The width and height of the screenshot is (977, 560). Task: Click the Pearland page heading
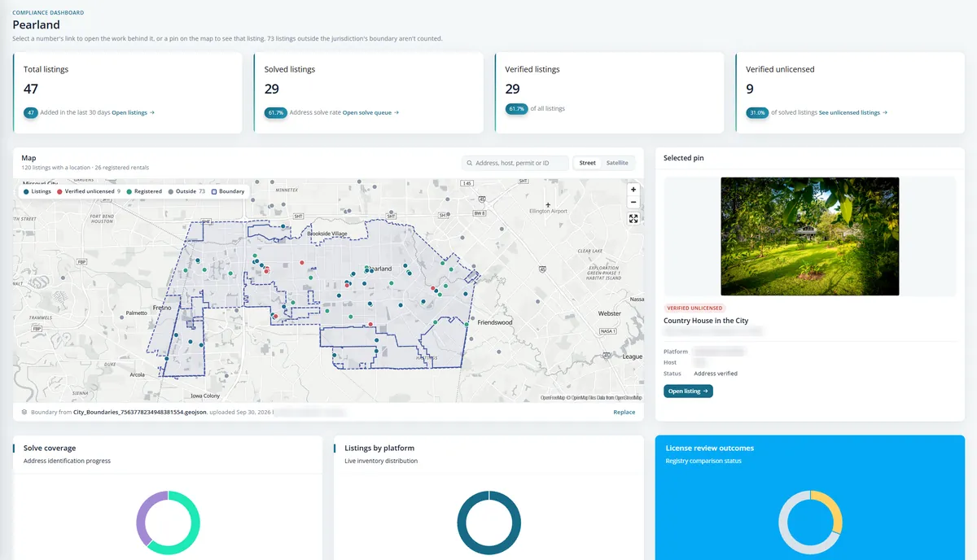click(x=36, y=25)
